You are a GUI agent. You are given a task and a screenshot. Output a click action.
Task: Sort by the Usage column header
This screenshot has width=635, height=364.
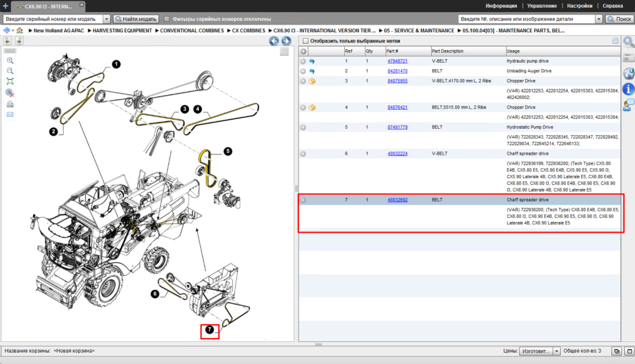click(563, 51)
